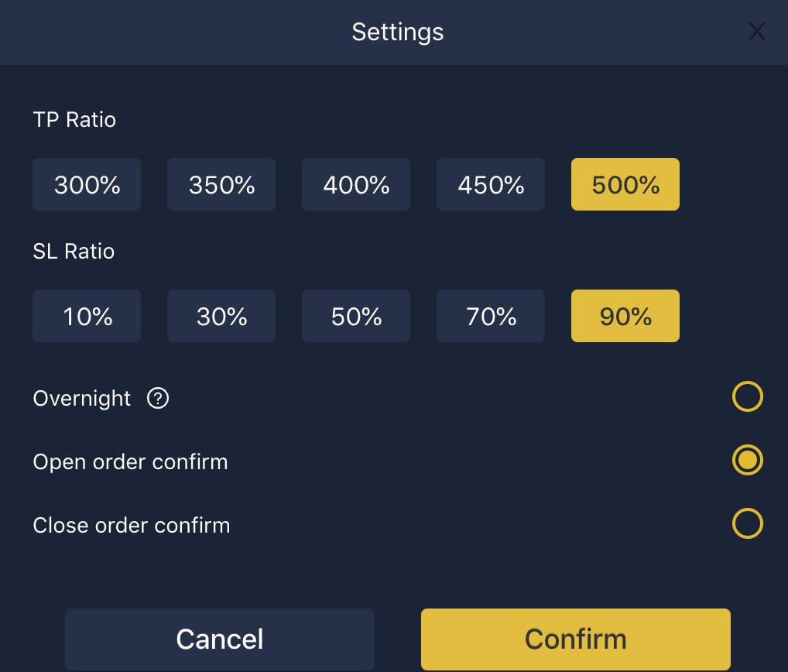Disable the Open order confirm toggle
This screenshot has width=788, height=672.
[747, 460]
